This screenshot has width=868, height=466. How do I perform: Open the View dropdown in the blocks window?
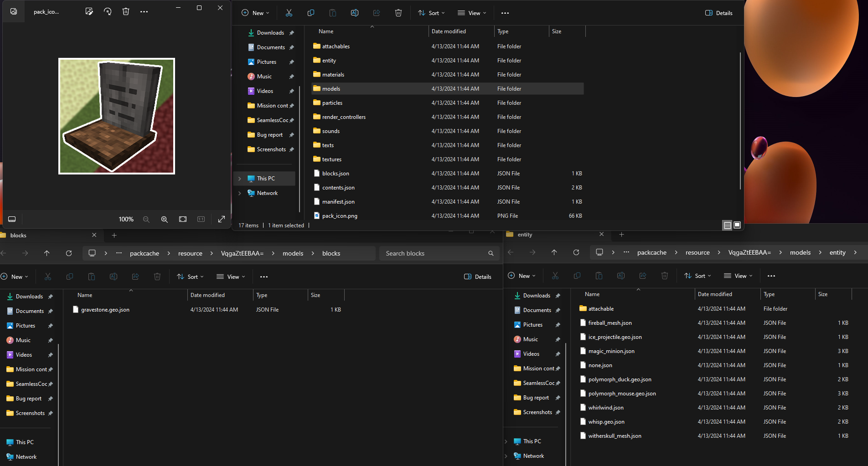(x=231, y=277)
